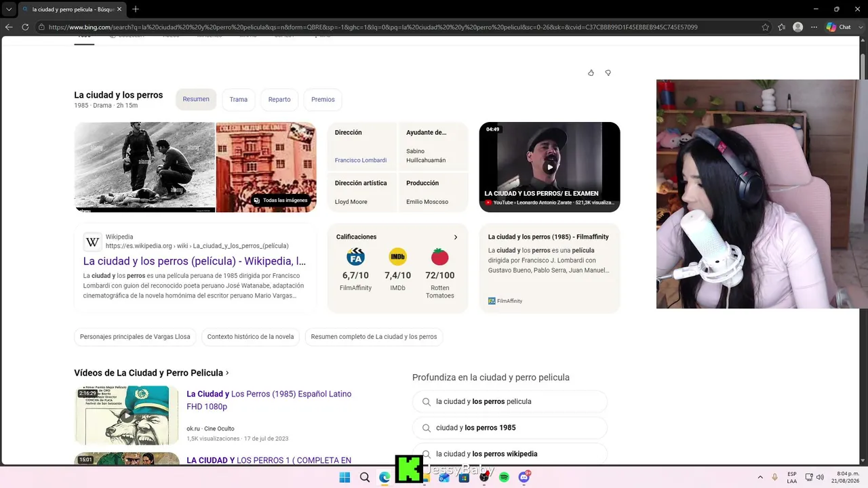Open 'La Ciudad y Los Perros (1985) Español Latino' link
The height and width of the screenshot is (488, 868).
(x=269, y=400)
